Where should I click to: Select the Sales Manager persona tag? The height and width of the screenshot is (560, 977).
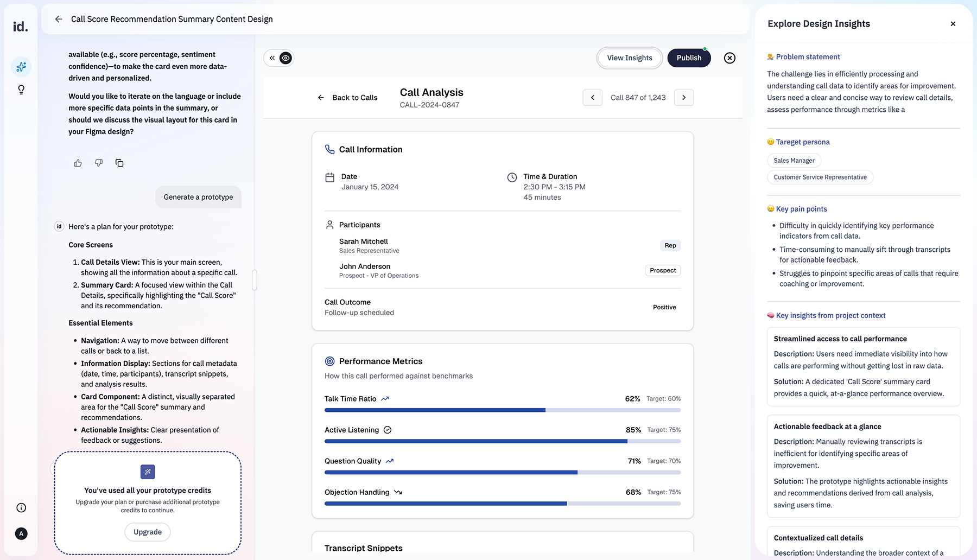pyautogui.click(x=794, y=161)
